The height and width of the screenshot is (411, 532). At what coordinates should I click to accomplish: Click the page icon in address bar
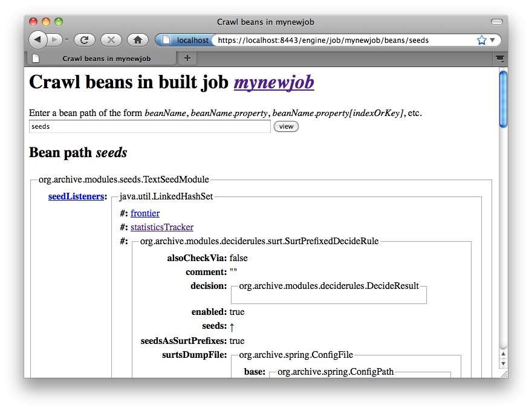(x=166, y=40)
